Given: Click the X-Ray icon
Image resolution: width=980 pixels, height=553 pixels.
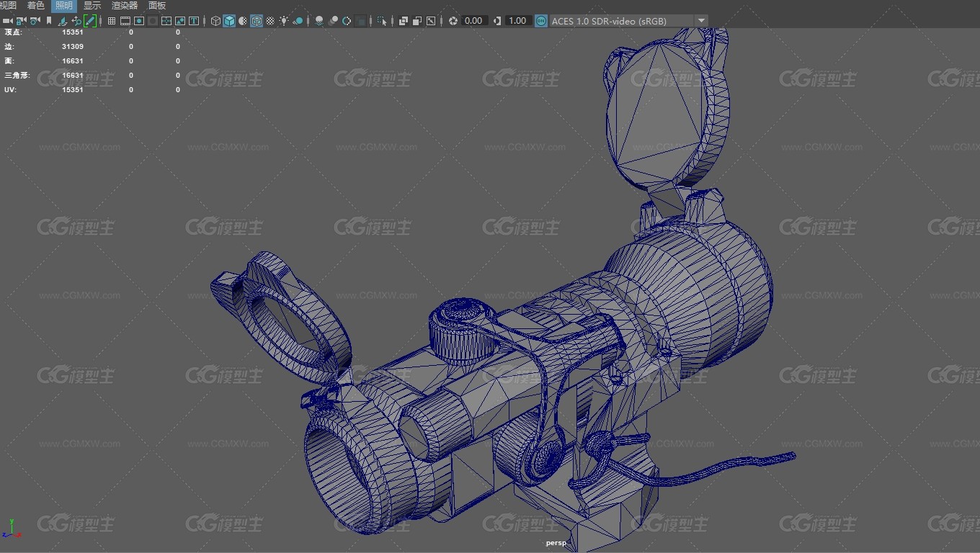Looking at the screenshot, I should (404, 21).
